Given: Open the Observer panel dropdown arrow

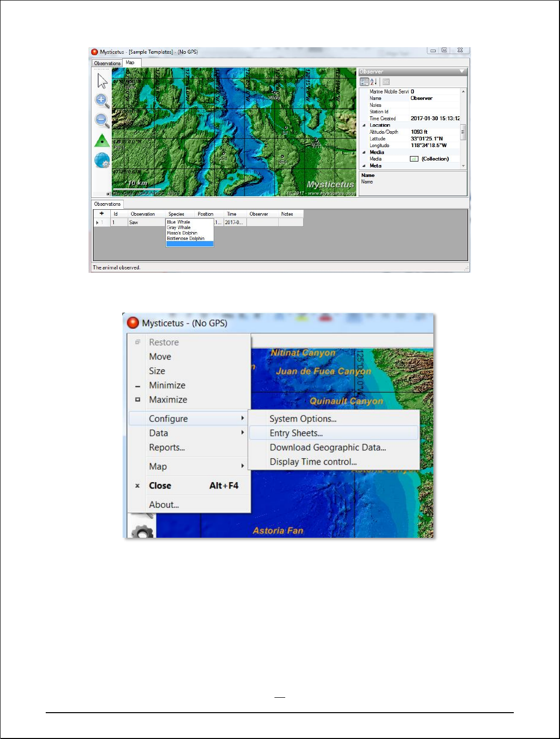Looking at the screenshot, I should pyautogui.click(x=462, y=72).
